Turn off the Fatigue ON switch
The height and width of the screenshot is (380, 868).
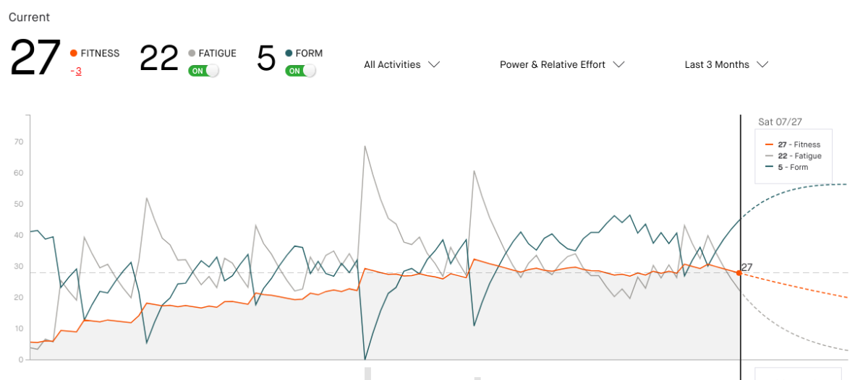(203, 71)
